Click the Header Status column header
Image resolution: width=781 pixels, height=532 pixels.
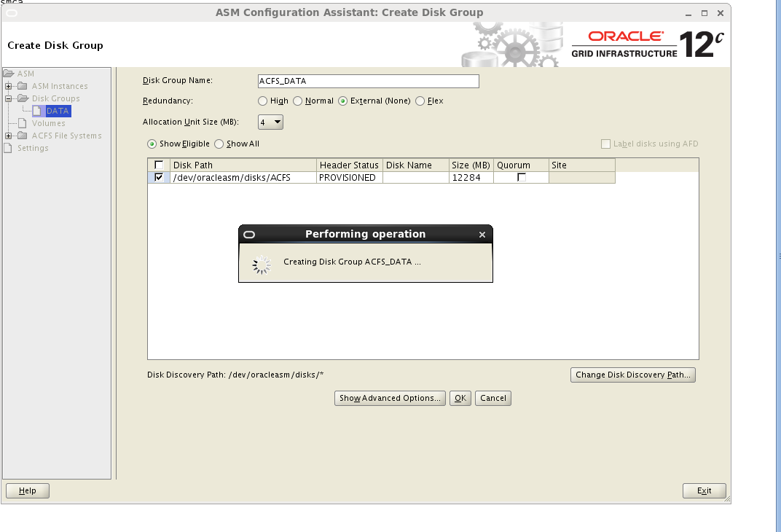[350, 165]
